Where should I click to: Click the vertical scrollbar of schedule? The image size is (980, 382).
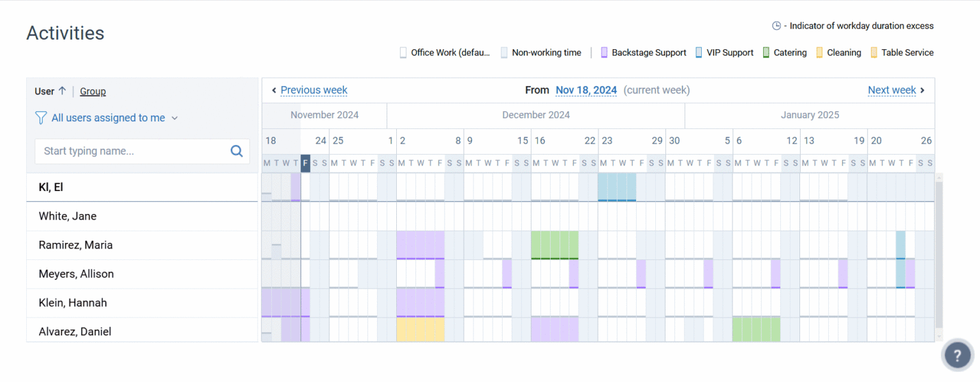coord(939,256)
